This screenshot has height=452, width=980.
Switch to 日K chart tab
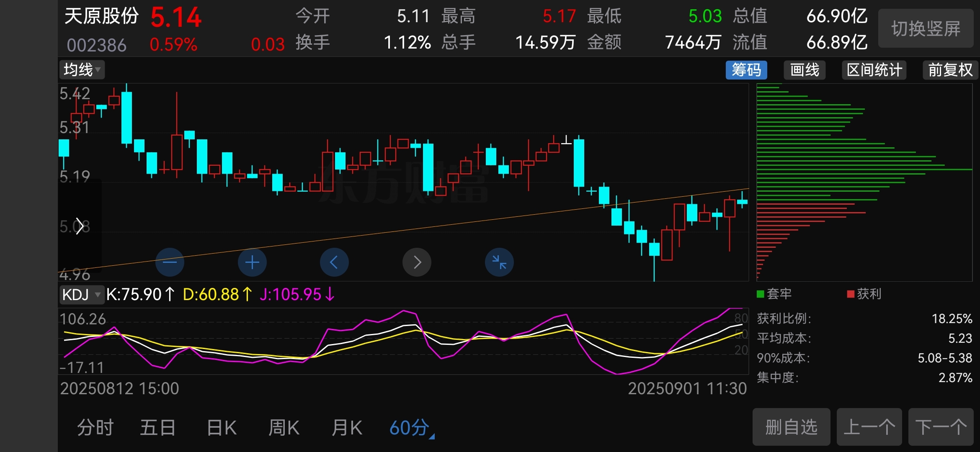click(x=222, y=428)
